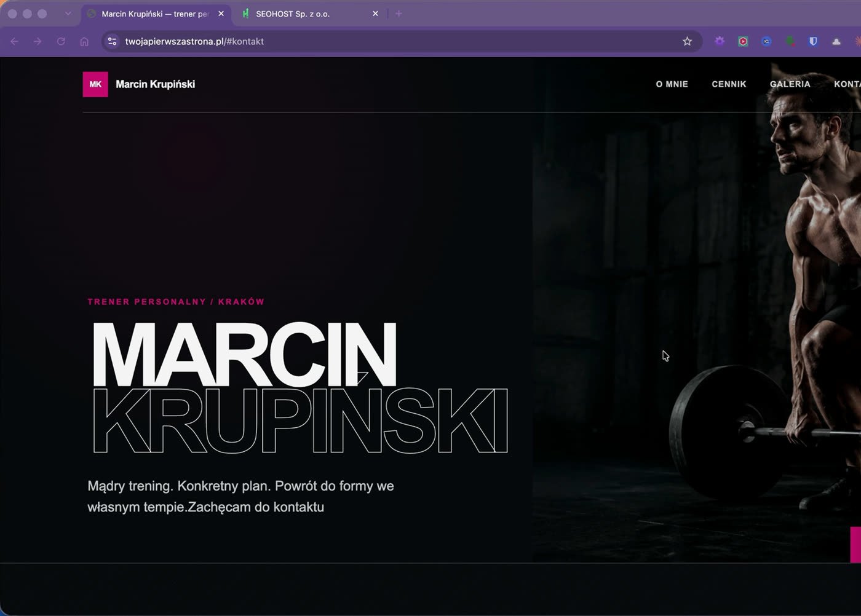
Task: Expand the tab search dropdown arrow
Action: pos(68,14)
